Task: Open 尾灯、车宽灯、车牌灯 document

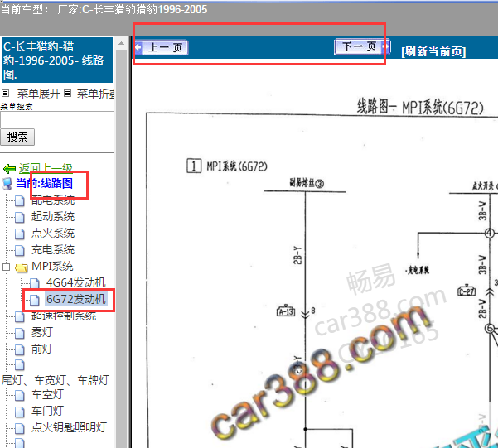Action: coord(56,380)
